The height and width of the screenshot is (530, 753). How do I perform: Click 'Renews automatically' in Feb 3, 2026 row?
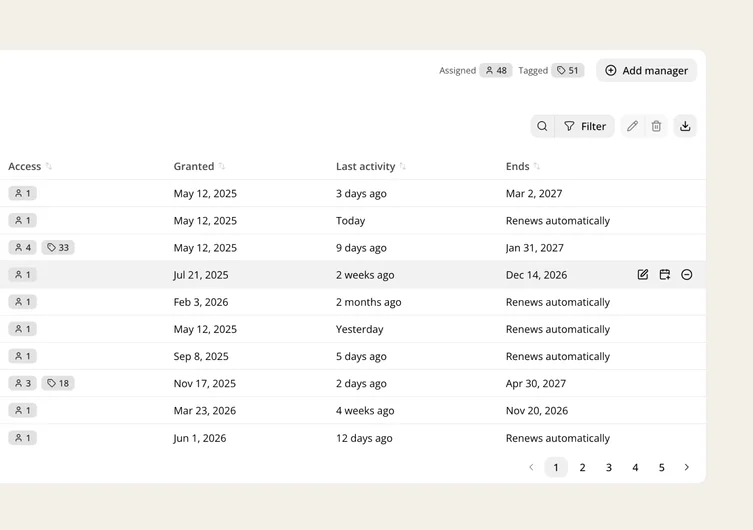click(558, 302)
